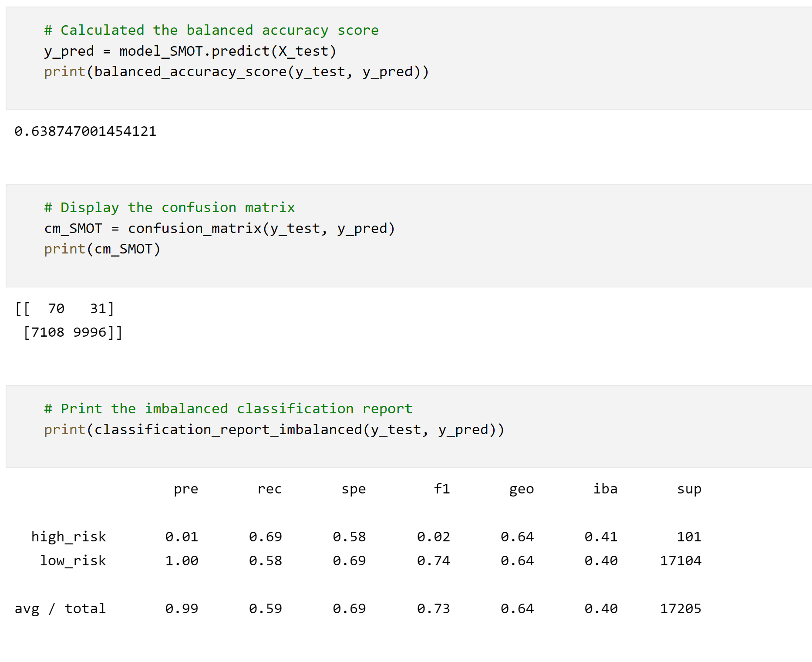
Task: Click the line 'print(balanced_accuracy_score(y_test, y_pred))'
Action: [x=236, y=72]
